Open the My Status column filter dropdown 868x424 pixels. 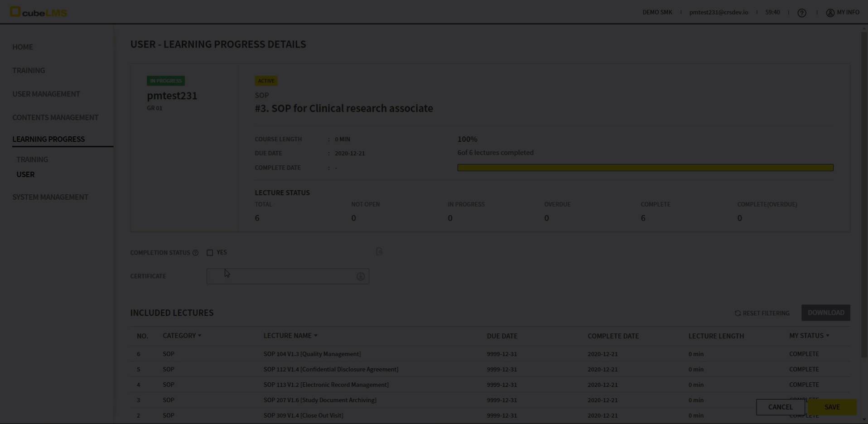[x=827, y=336]
